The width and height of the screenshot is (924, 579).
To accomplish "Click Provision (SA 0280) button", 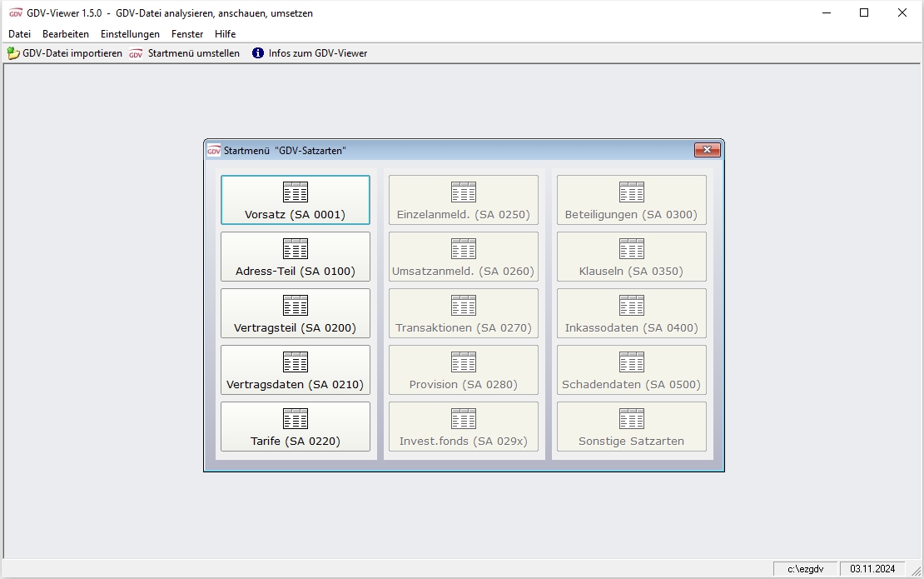I will [463, 370].
